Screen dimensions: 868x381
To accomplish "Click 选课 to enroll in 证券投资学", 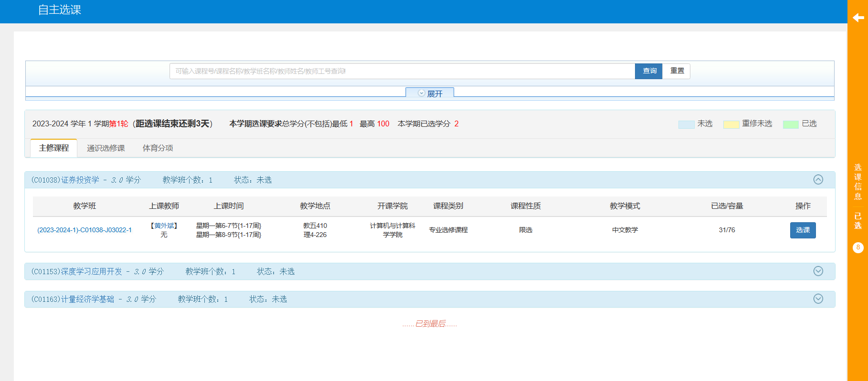I will pyautogui.click(x=803, y=230).
